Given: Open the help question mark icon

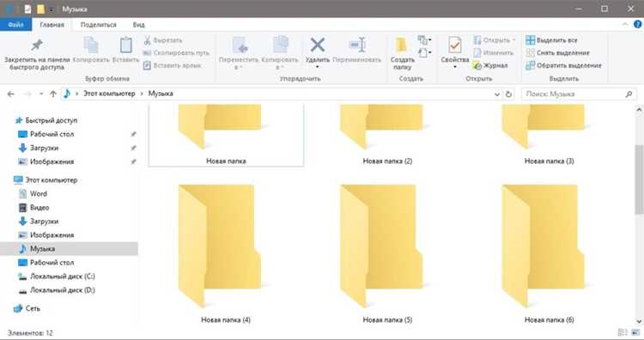Looking at the screenshot, I should pos(637,25).
